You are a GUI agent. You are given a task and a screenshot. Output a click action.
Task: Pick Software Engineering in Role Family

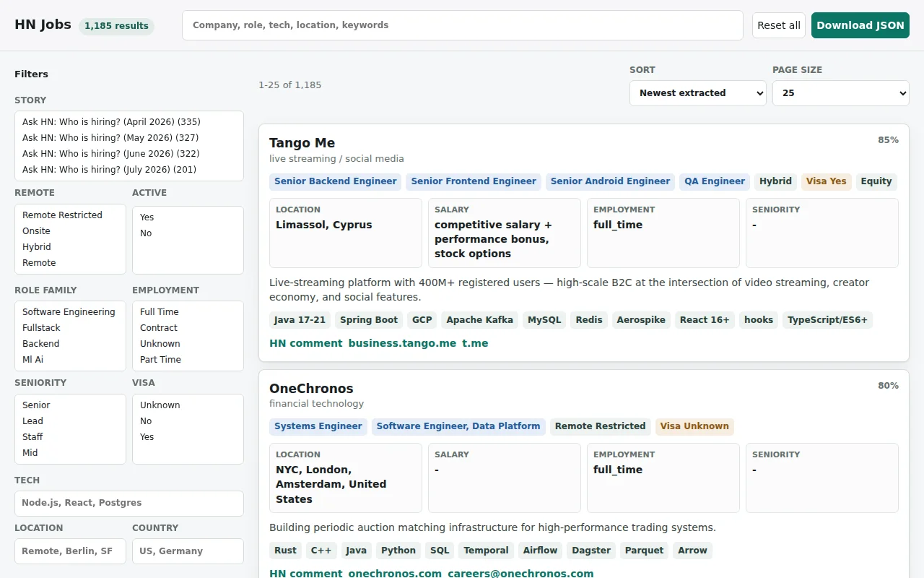point(70,312)
